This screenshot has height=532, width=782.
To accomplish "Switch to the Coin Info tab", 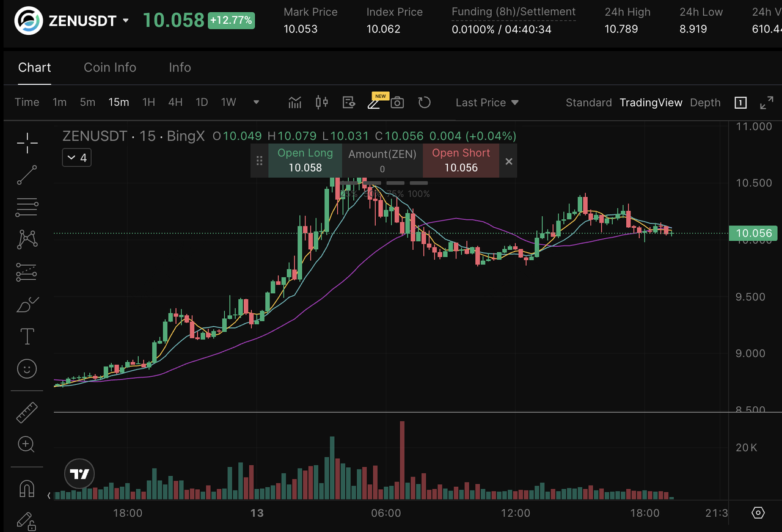I will click(x=110, y=68).
